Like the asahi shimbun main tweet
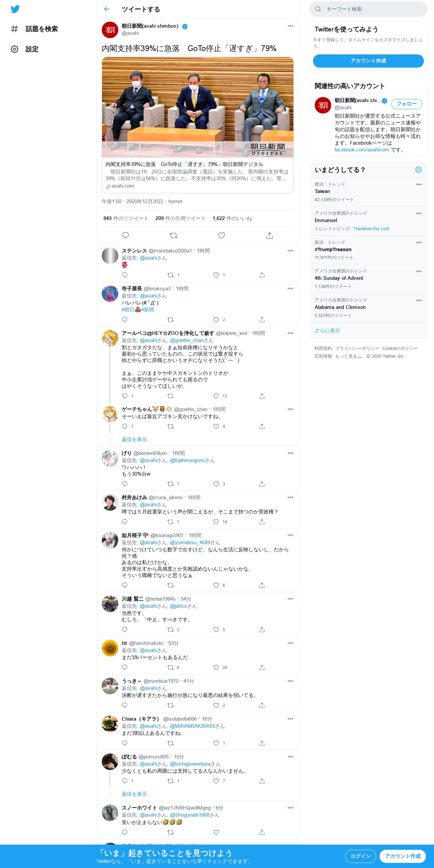 221,235
